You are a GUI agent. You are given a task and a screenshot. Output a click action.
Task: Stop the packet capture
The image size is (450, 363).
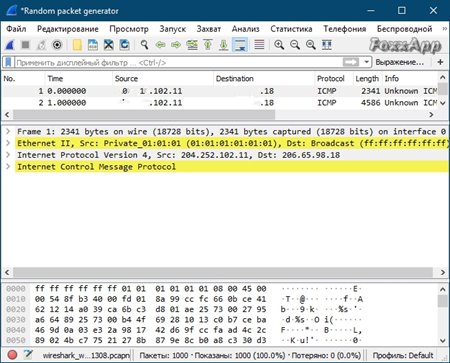(25, 45)
